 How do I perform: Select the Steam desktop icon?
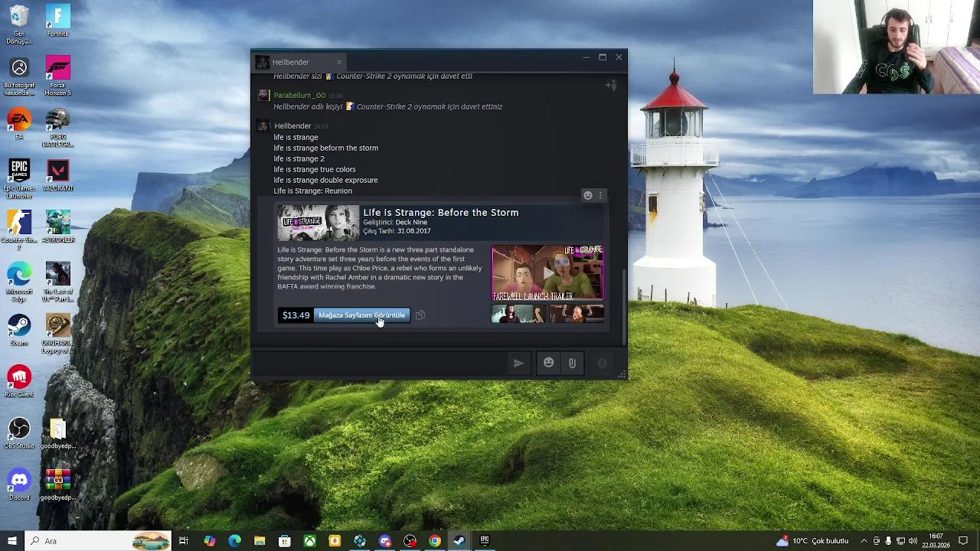click(x=19, y=330)
